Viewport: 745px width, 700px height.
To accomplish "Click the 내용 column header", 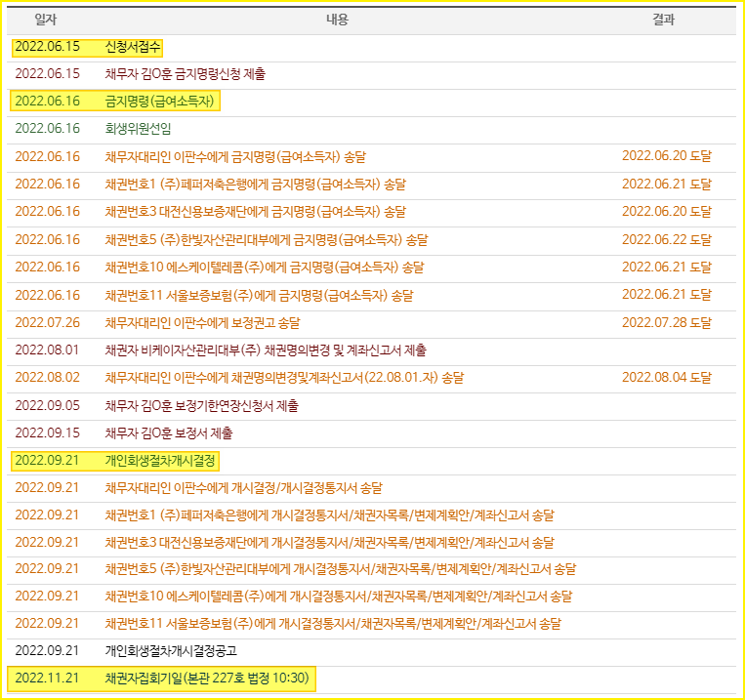I will [337, 20].
